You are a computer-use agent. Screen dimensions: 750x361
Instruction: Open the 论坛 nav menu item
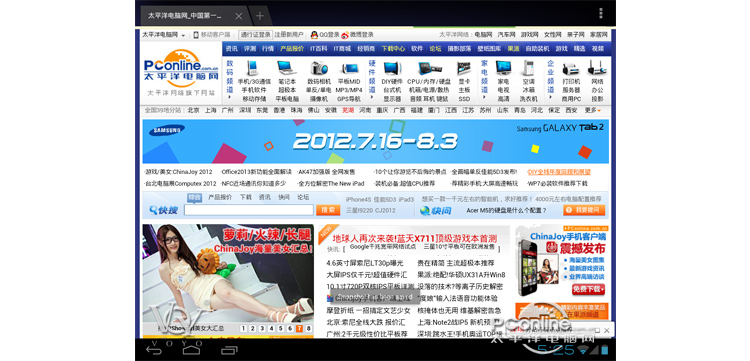tap(435, 49)
